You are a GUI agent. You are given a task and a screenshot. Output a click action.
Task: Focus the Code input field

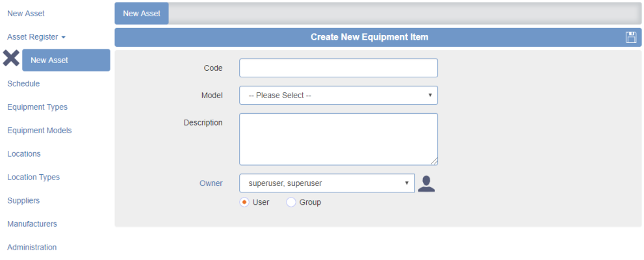339,68
